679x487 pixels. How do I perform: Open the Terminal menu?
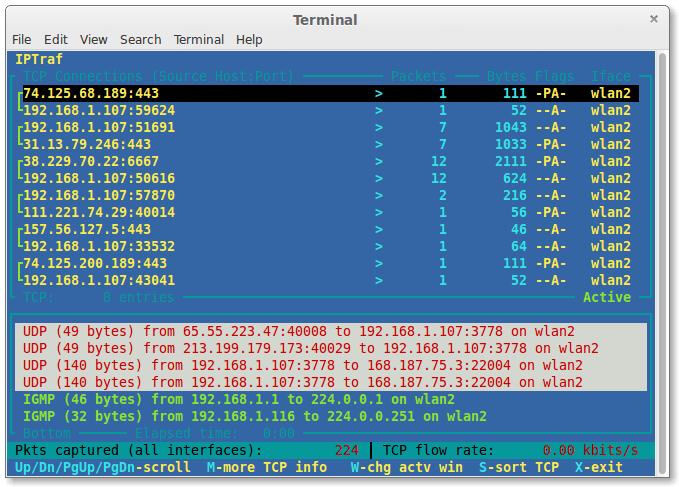199,39
